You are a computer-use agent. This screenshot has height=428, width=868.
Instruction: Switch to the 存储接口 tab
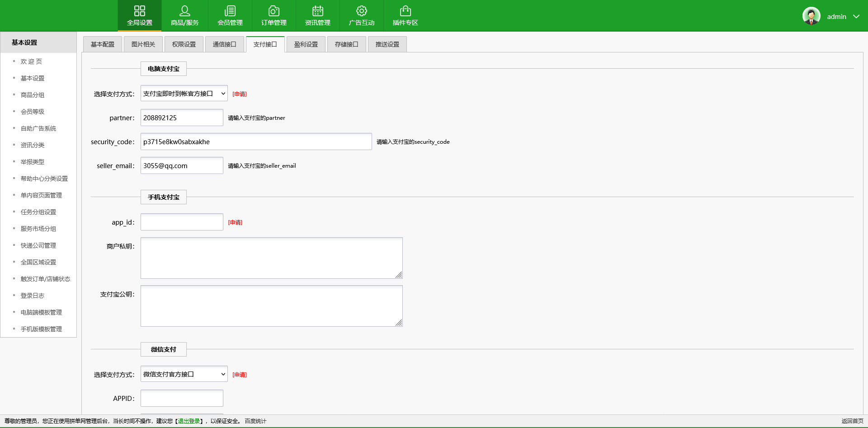coord(347,44)
